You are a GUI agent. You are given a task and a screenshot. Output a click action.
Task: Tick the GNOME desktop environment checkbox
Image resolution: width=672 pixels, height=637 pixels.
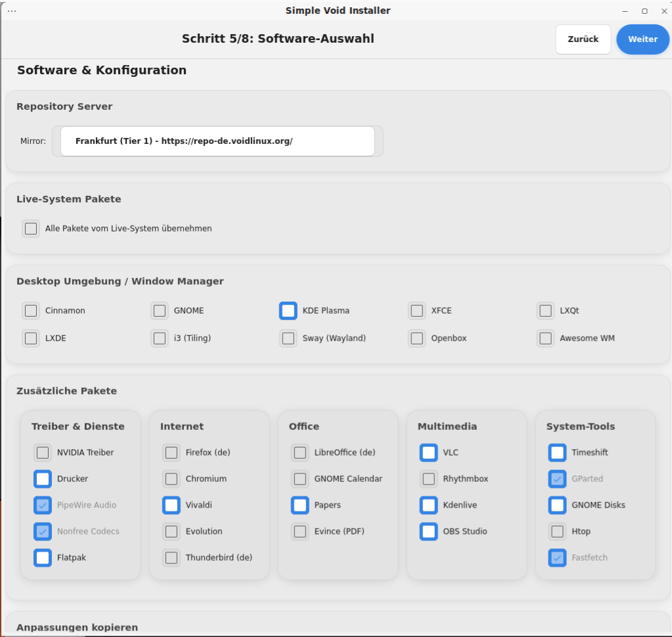coord(160,311)
